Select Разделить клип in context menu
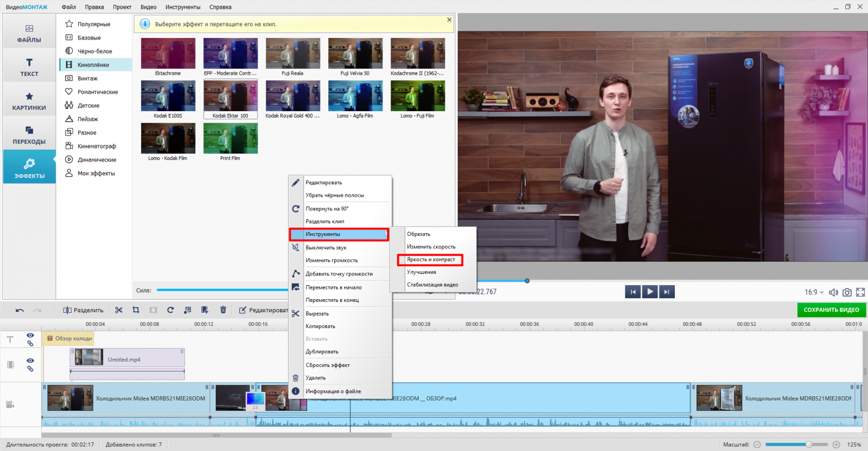This screenshot has height=451, width=868. point(324,221)
